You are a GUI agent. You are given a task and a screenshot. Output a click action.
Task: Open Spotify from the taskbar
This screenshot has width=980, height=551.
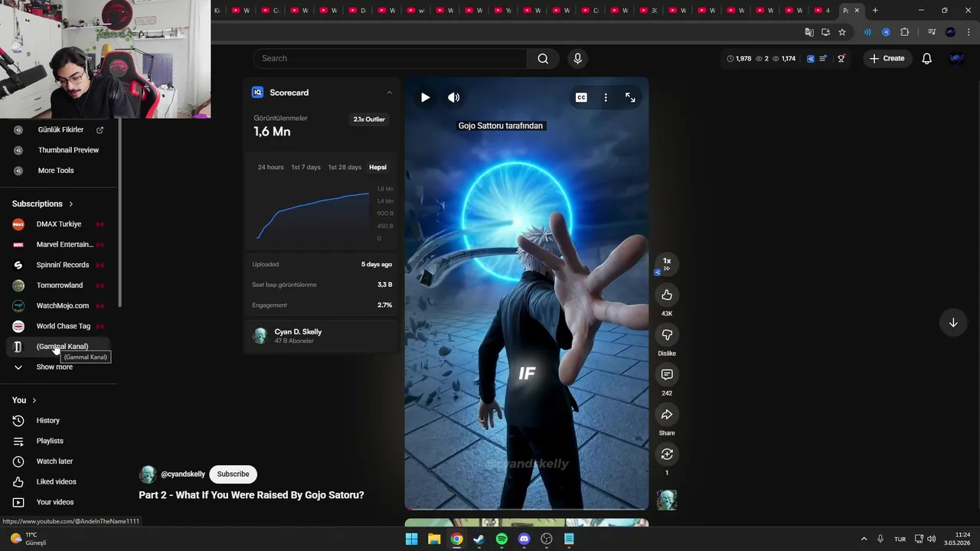[501, 539]
